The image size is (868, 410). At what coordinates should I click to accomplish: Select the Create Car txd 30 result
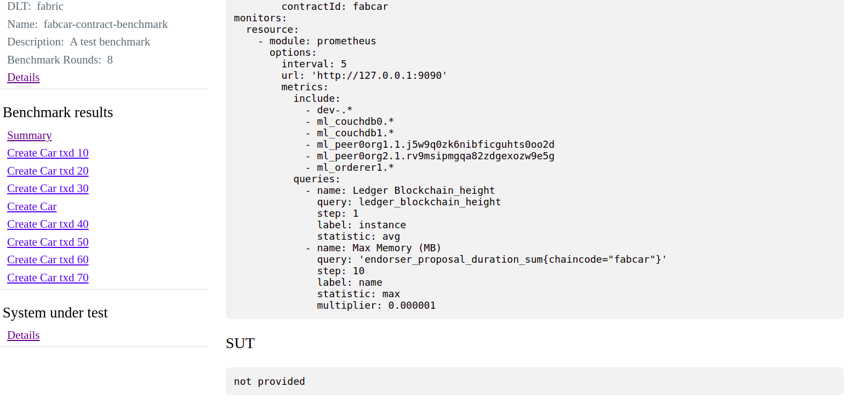point(48,188)
